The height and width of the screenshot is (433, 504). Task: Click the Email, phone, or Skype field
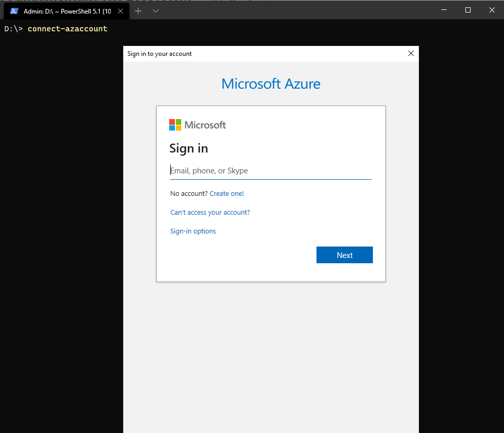click(x=271, y=171)
